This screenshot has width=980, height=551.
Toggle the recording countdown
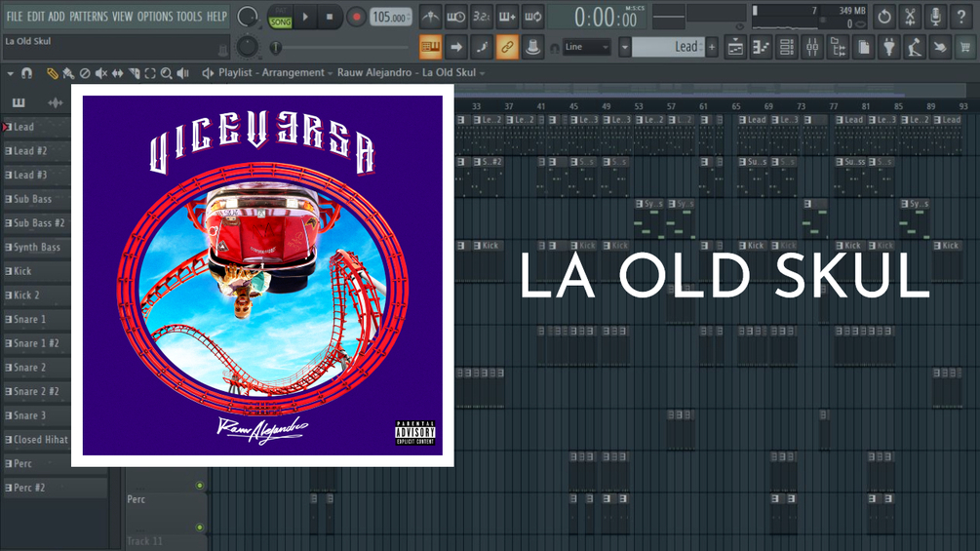[x=482, y=17]
